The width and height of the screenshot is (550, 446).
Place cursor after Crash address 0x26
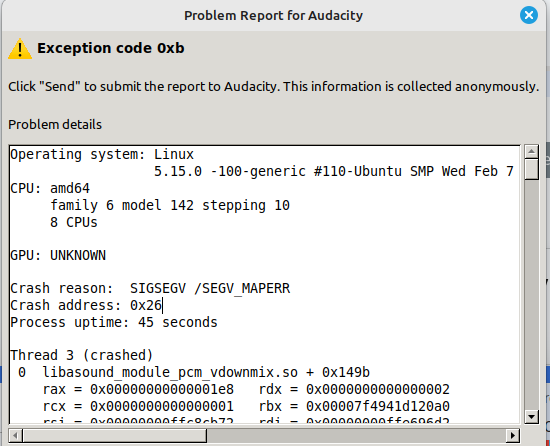point(162,305)
